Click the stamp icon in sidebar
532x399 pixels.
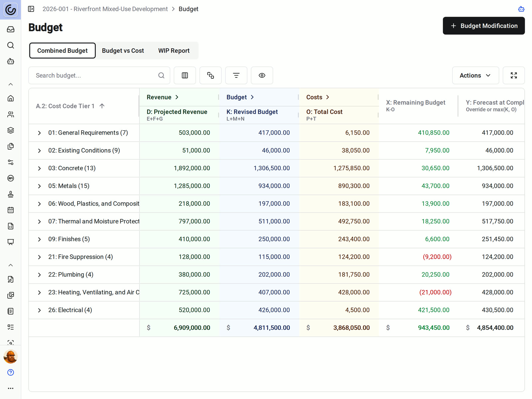[11, 194]
